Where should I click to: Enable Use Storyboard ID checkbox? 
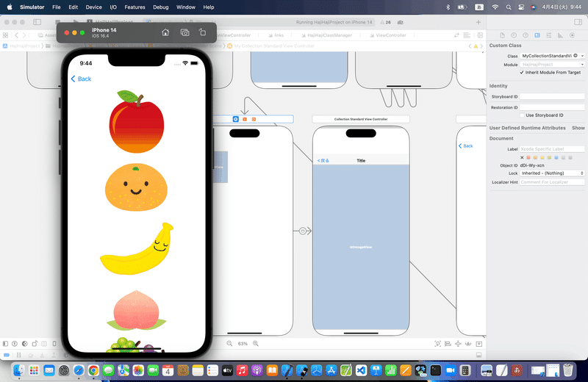pos(522,115)
